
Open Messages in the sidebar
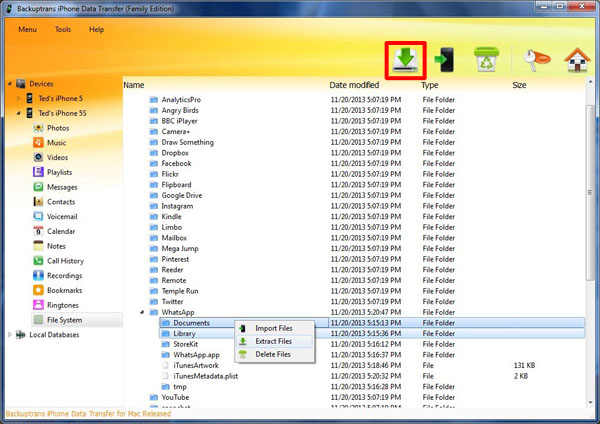click(x=62, y=187)
